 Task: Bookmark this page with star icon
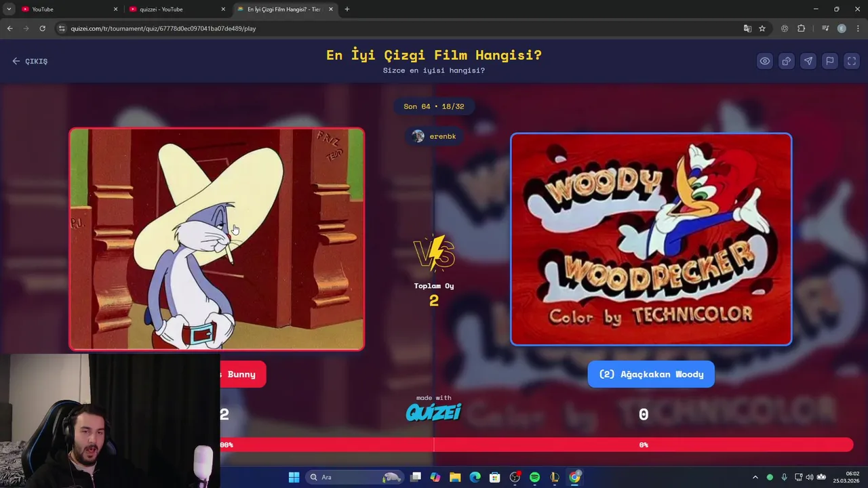pyautogui.click(x=762, y=28)
